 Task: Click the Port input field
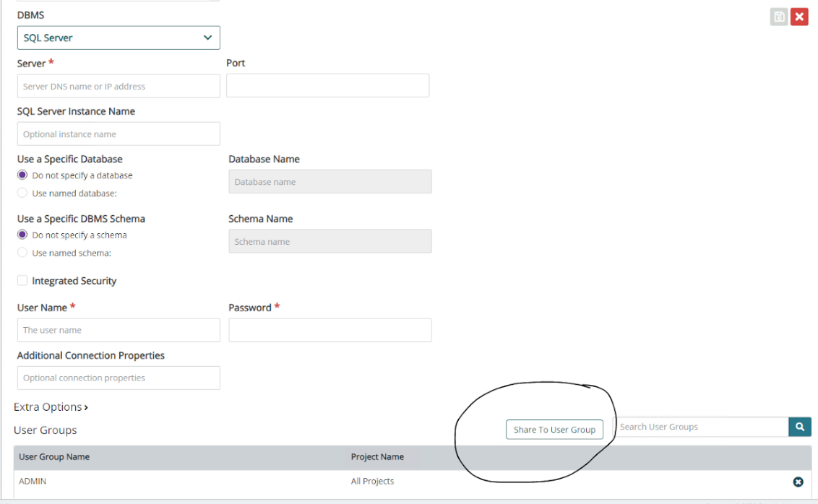coord(327,85)
